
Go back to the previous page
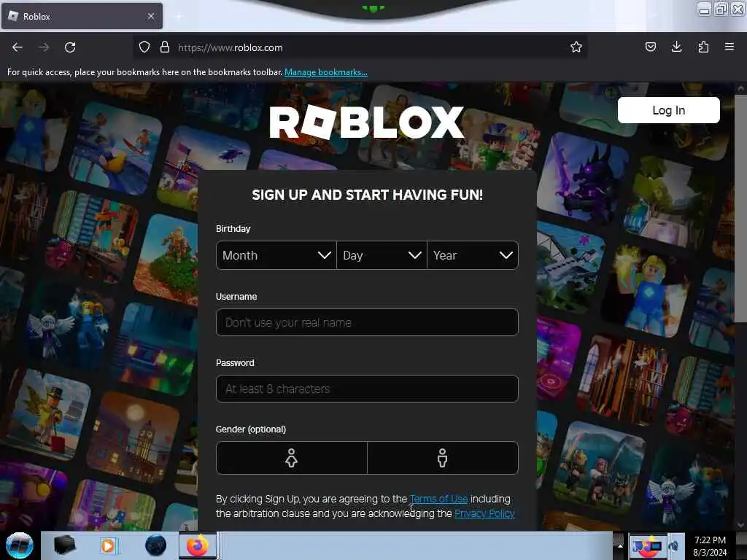click(18, 47)
